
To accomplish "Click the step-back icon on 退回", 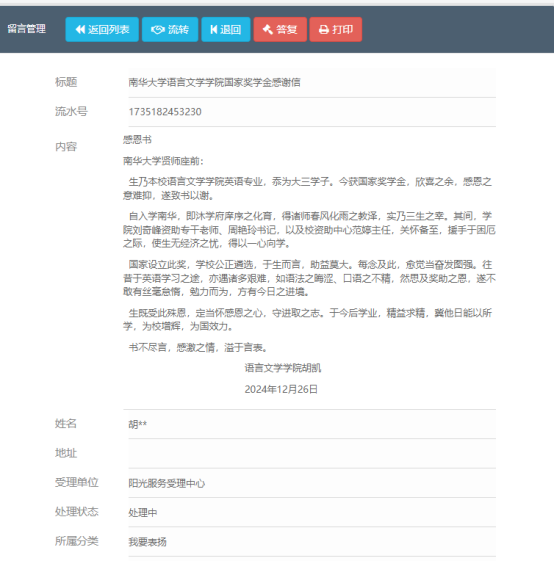I will (214, 29).
